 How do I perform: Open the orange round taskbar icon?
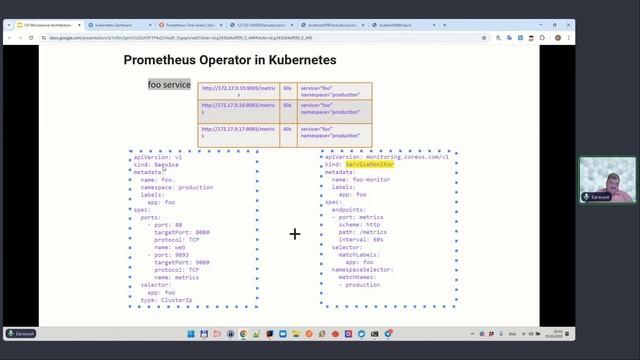[x=309, y=334]
